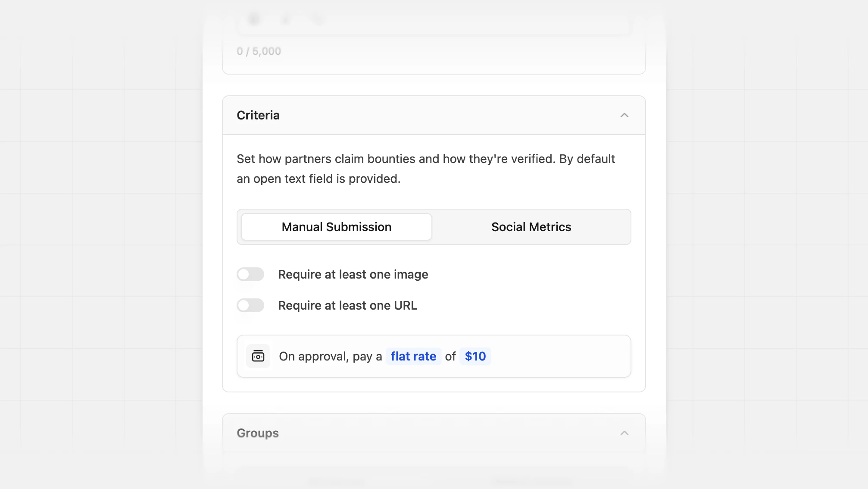Edit the $10 payout amount
This screenshot has height=489, width=868.
(475, 356)
